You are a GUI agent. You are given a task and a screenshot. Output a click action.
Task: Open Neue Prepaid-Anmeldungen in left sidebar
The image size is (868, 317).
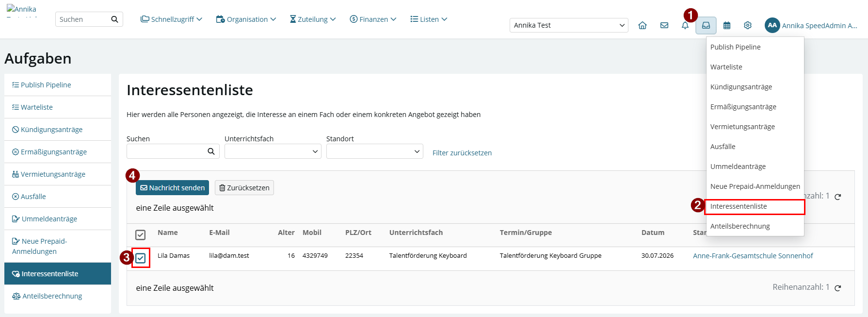coord(58,246)
